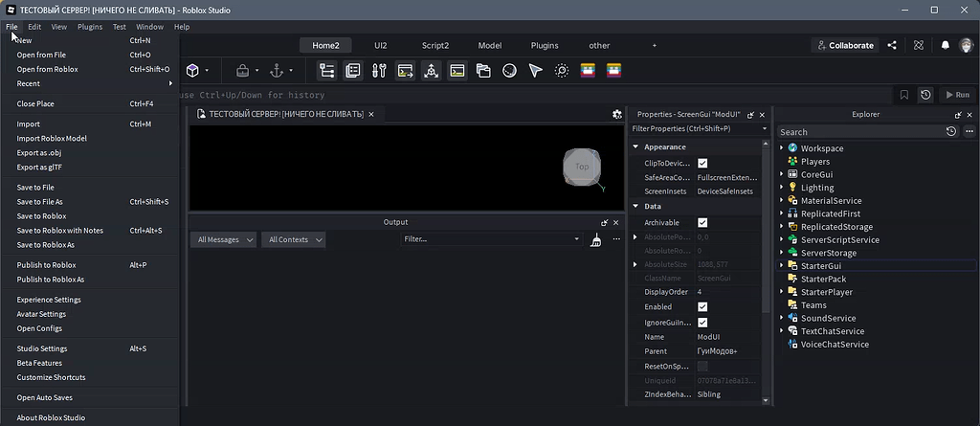
Task: Click the Part cube insert icon
Action: (192, 71)
